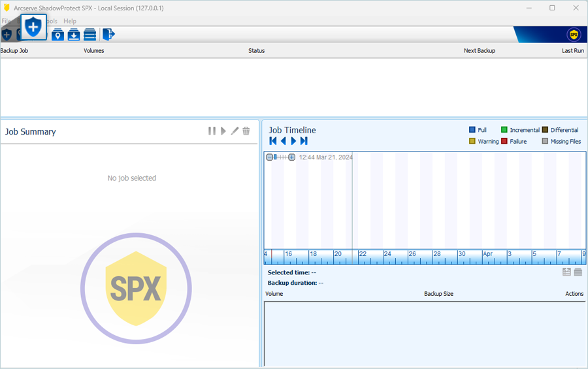
Task: Click the timeline ruler at the Apr mark
Action: [487, 254]
